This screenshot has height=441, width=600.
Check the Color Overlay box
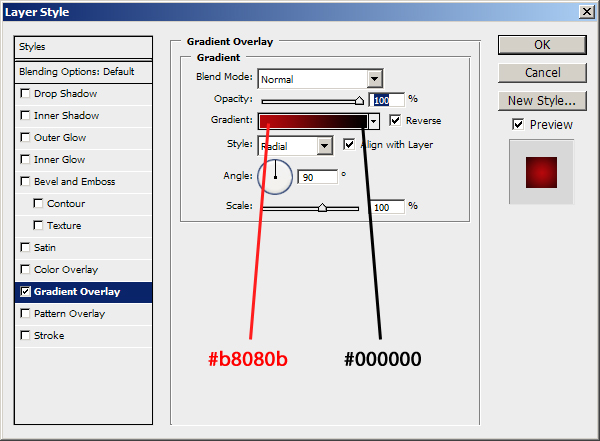coord(25,269)
